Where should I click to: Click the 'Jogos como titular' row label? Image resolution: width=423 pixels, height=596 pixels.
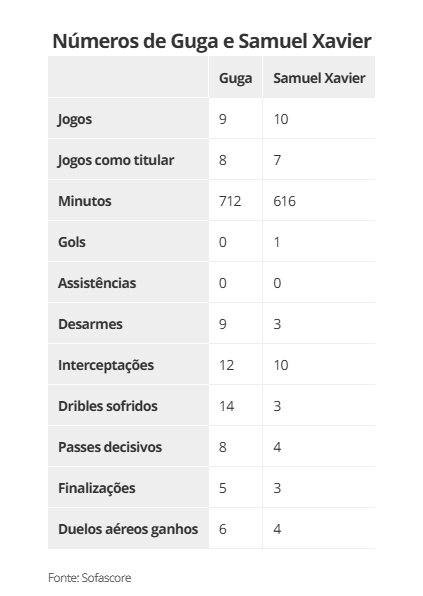point(116,160)
